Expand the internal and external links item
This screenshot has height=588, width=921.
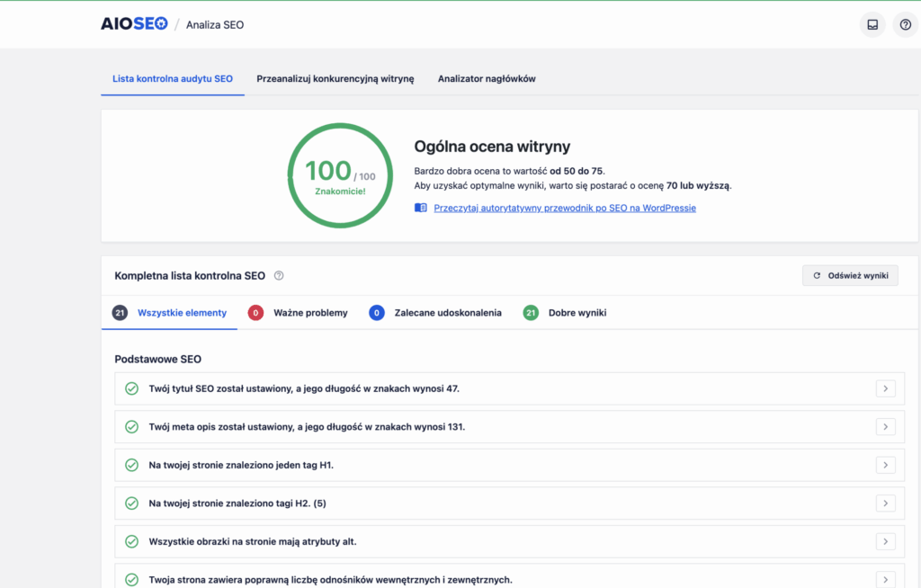(886, 579)
